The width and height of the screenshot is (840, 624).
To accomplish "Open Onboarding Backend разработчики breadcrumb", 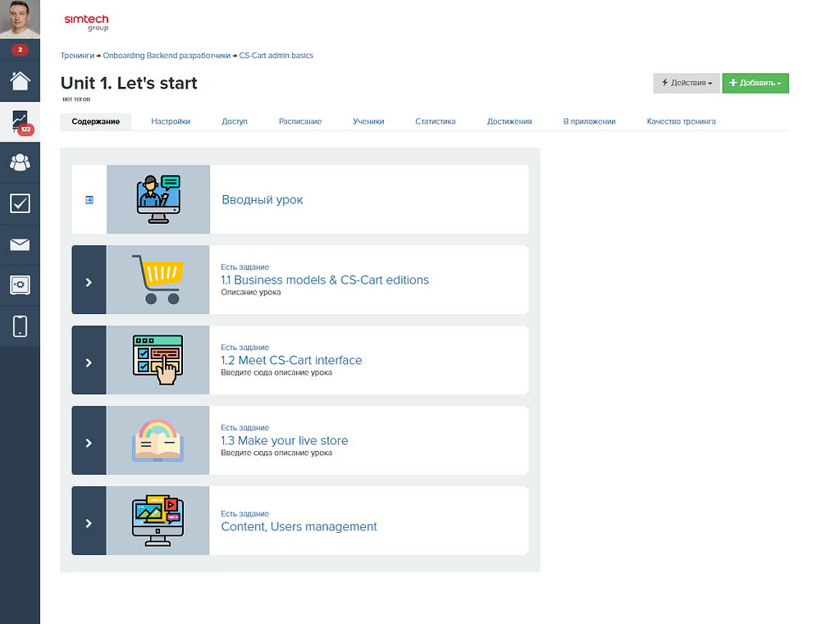I will 167,56.
